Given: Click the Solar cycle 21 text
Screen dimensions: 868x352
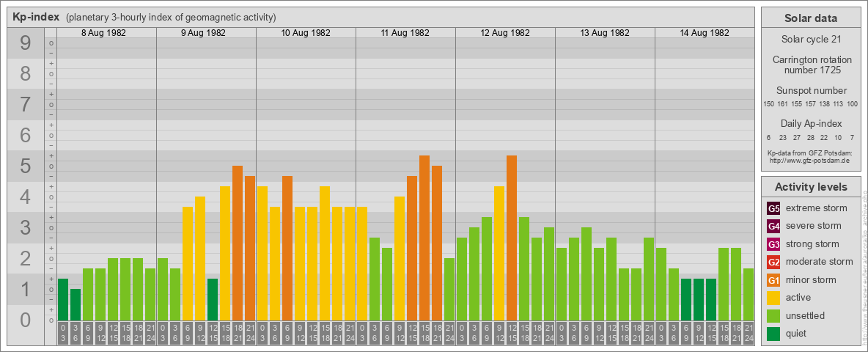Looking at the screenshot, I should (x=810, y=40).
